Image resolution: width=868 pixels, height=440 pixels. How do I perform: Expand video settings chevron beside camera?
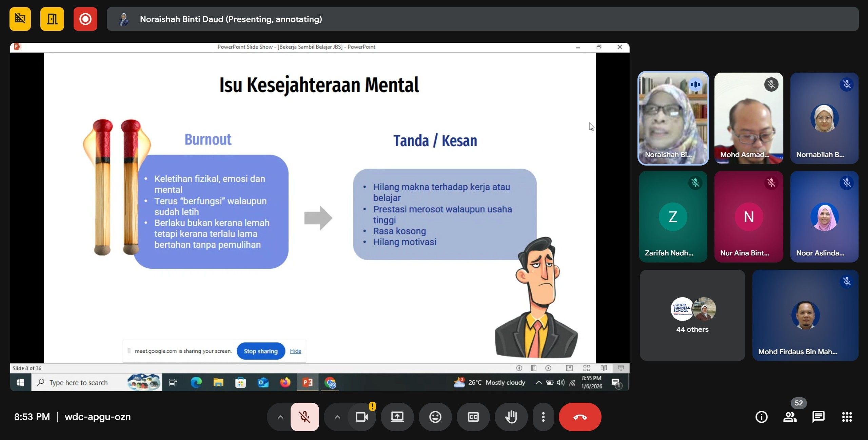[x=337, y=417]
